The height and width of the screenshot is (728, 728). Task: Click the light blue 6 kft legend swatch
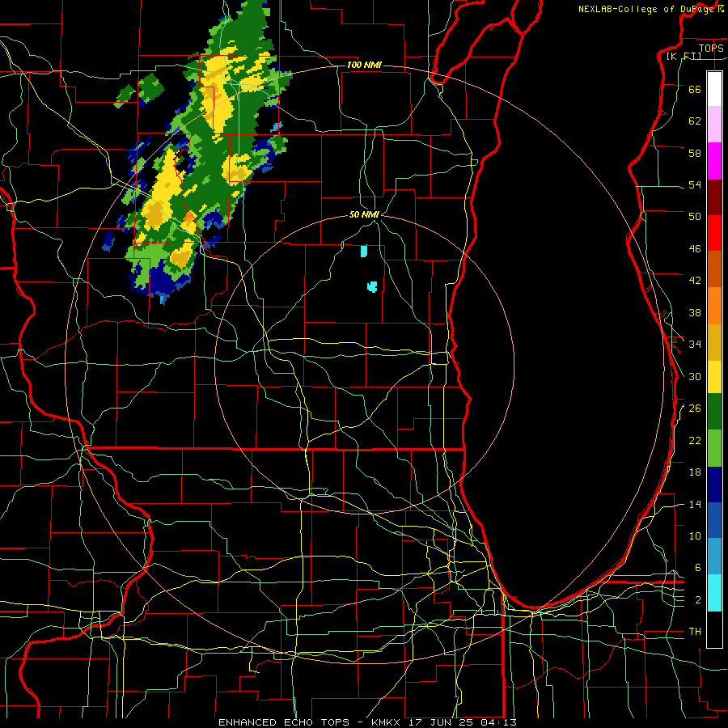pos(714,557)
